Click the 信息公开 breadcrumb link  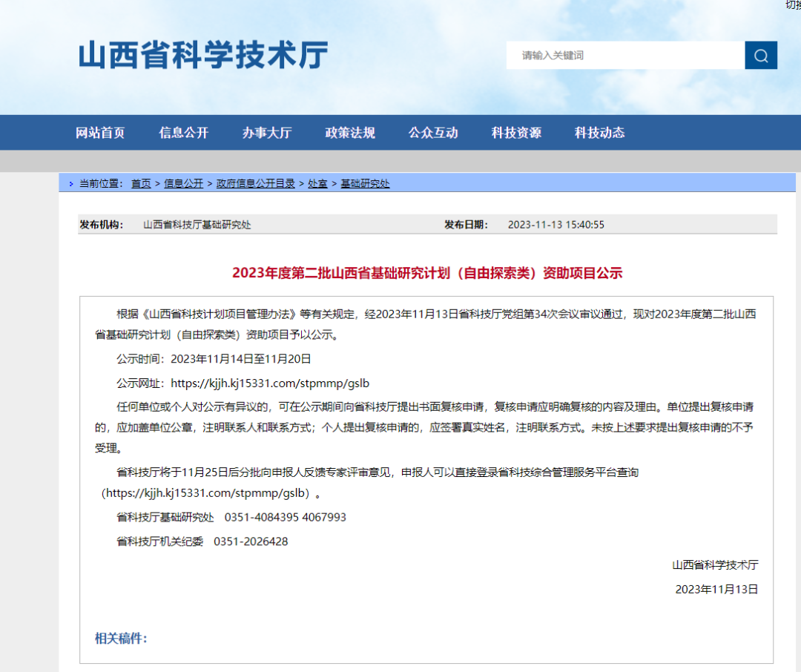click(x=183, y=183)
